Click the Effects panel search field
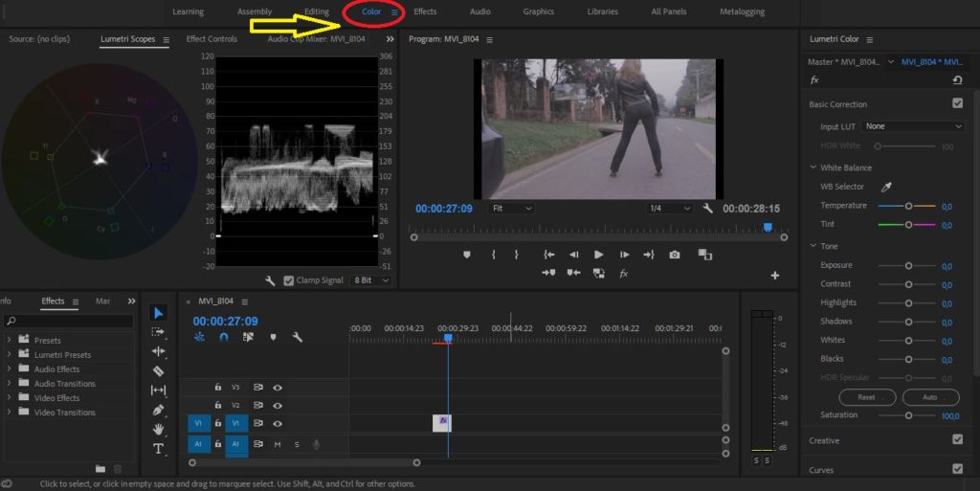 click(x=69, y=321)
